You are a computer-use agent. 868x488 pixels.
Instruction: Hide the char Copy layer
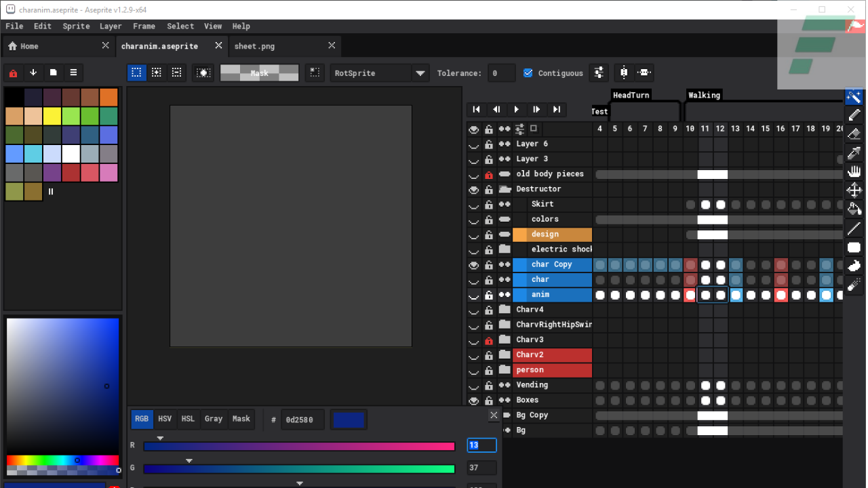coord(474,265)
